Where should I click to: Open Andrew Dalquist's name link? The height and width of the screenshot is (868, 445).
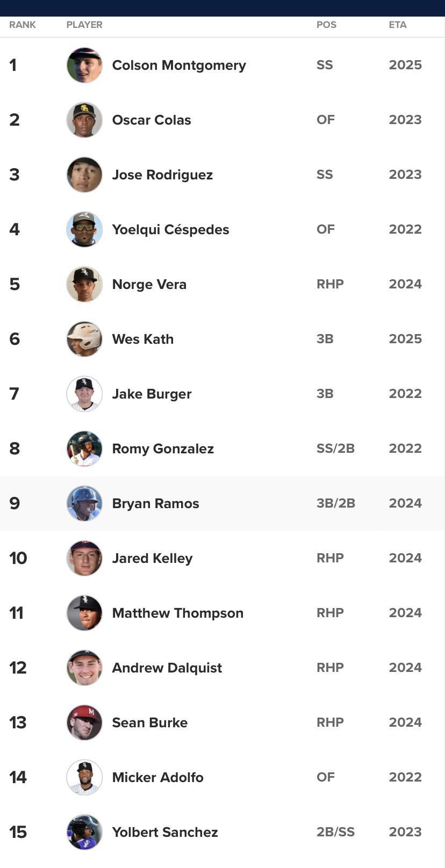[167, 668]
